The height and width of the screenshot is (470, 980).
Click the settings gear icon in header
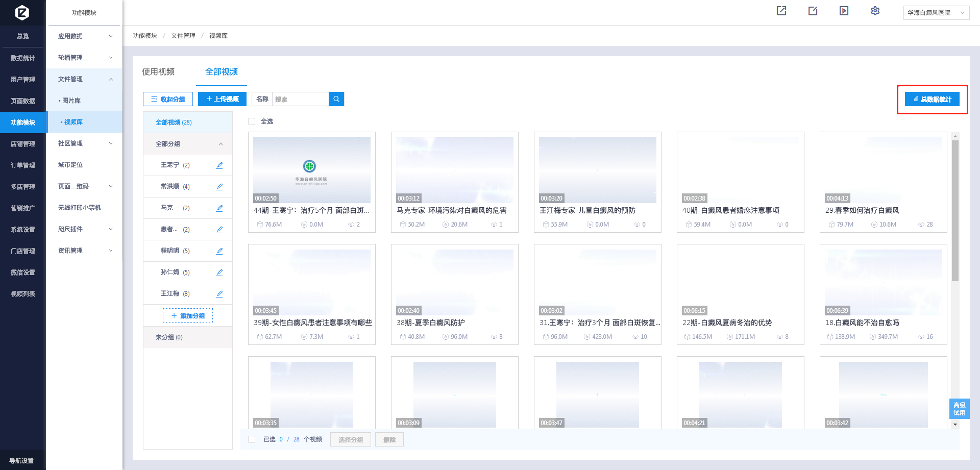coord(875,11)
